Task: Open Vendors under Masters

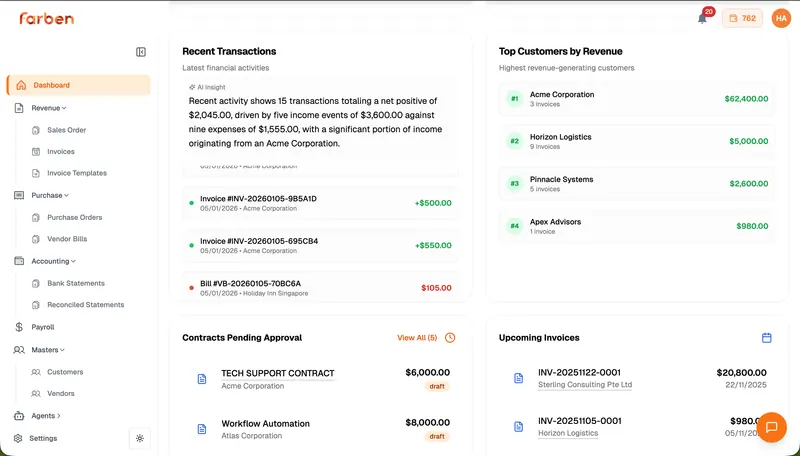Action: coord(61,393)
